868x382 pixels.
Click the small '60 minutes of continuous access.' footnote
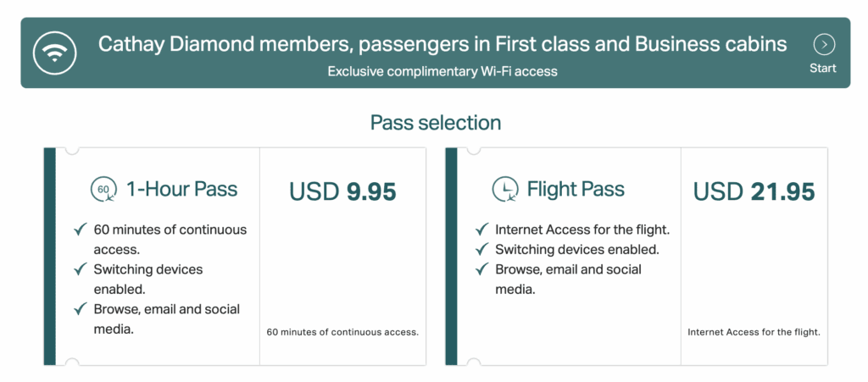coord(342,332)
